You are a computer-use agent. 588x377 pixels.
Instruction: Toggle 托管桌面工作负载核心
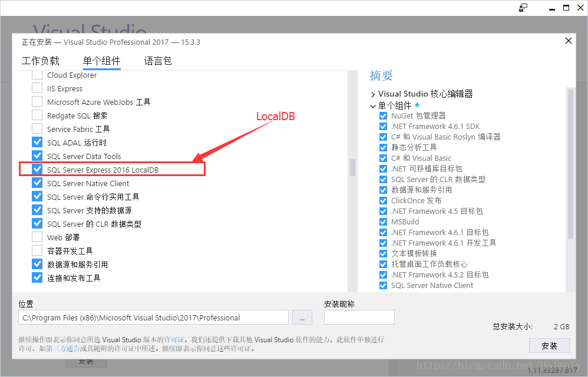(383, 264)
